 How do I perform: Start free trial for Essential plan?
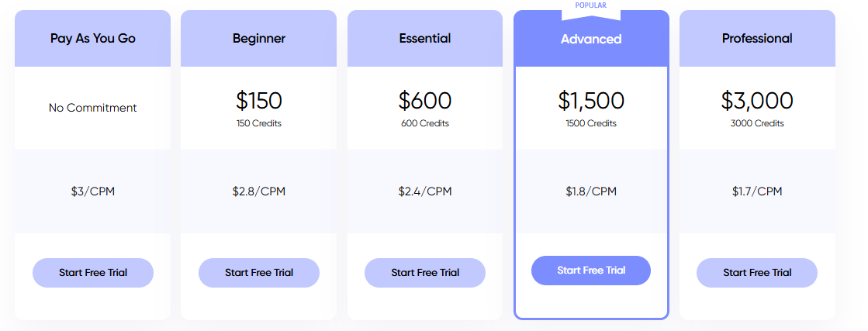[x=425, y=272]
